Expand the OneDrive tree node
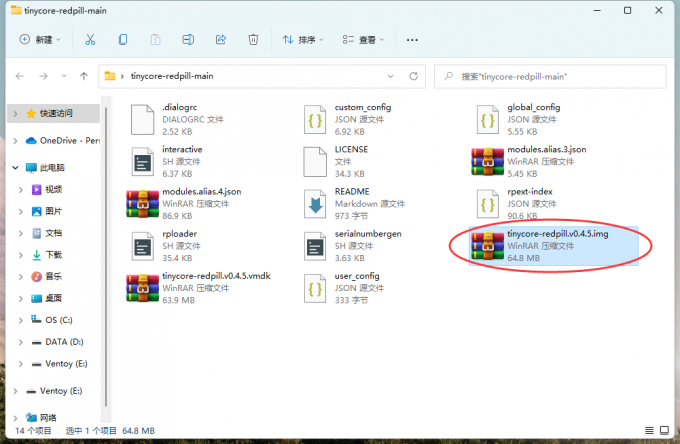The height and width of the screenshot is (444, 680). [14, 140]
